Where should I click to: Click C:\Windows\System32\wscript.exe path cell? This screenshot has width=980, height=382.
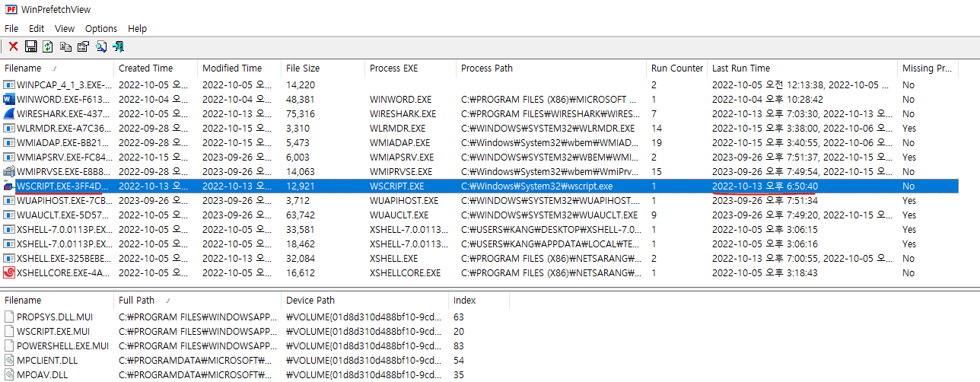(x=537, y=186)
